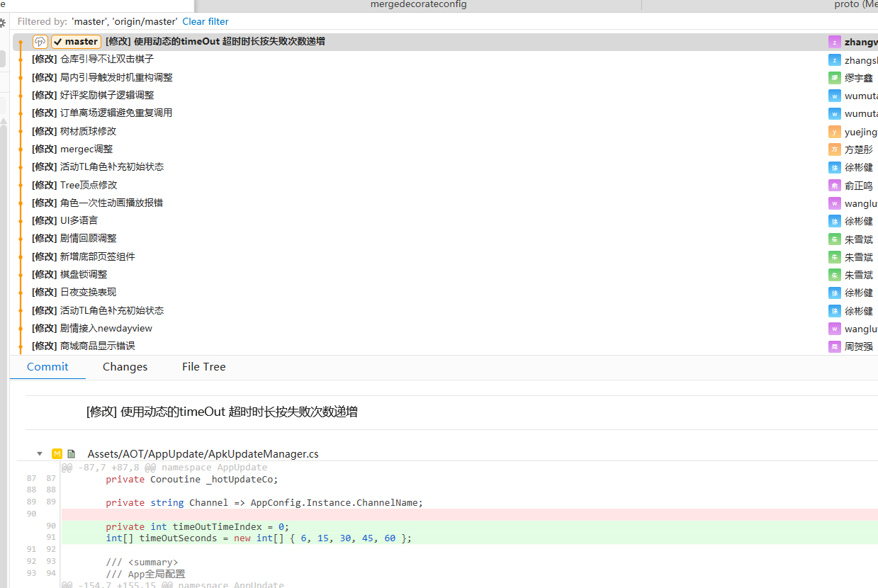Open the File Tree tab
878x588 pixels.
coord(203,367)
